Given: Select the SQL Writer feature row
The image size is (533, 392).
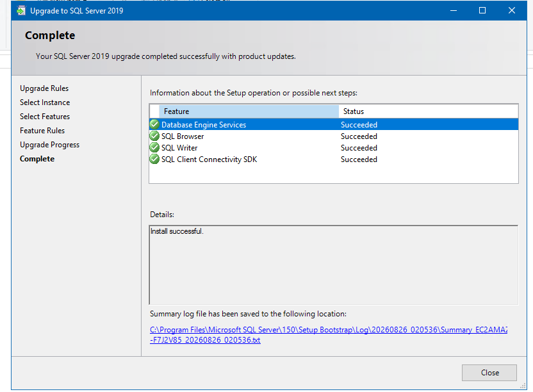Looking at the screenshot, I should [x=334, y=147].
